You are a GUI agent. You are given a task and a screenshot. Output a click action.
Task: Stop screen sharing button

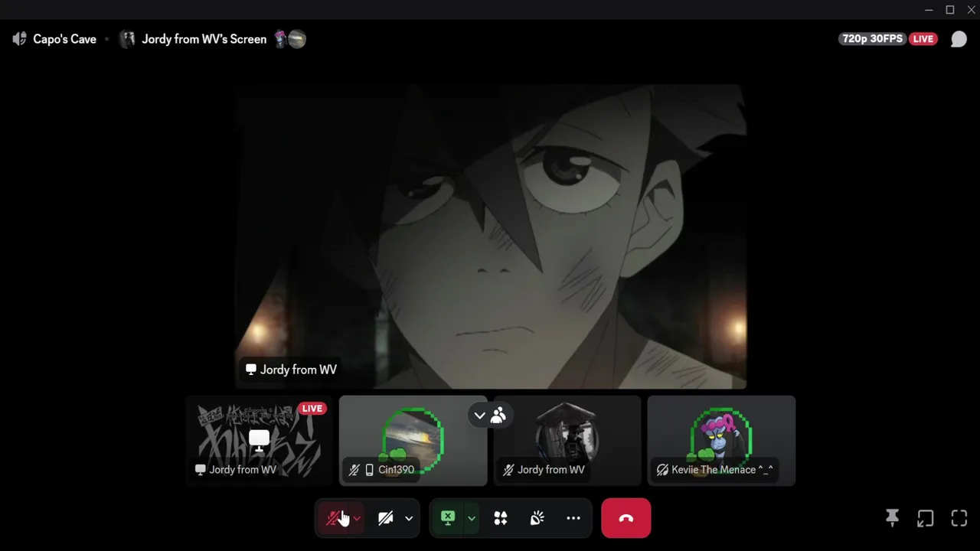[x=448, y=518]
